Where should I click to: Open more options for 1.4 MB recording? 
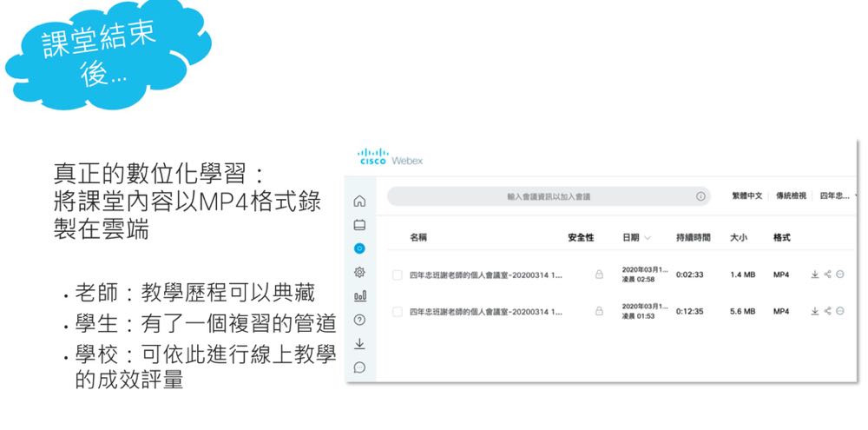pos(840,275)
